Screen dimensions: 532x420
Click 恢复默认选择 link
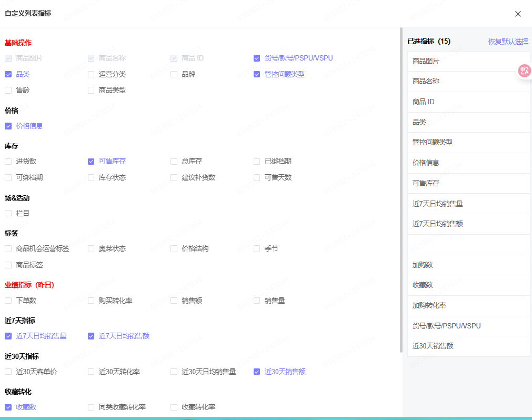tap(508, 42)
